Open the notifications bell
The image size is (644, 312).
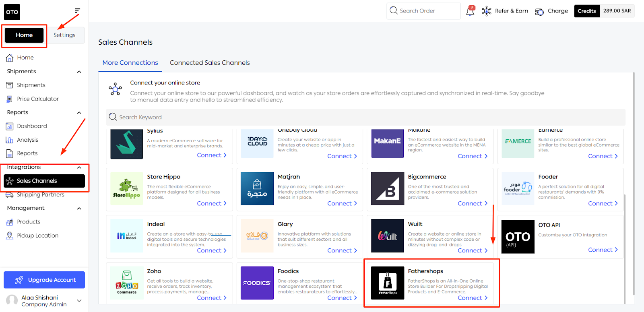pos(470,11)
